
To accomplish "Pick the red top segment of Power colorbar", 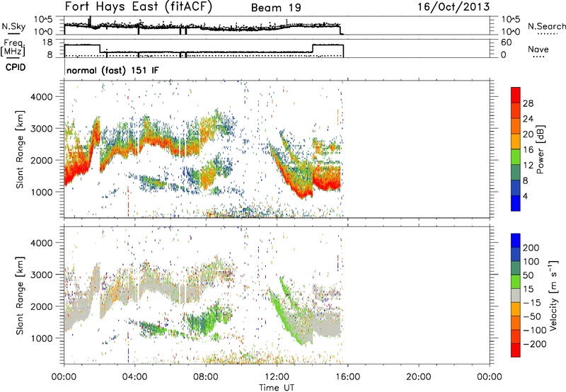I will coord(516,95).
